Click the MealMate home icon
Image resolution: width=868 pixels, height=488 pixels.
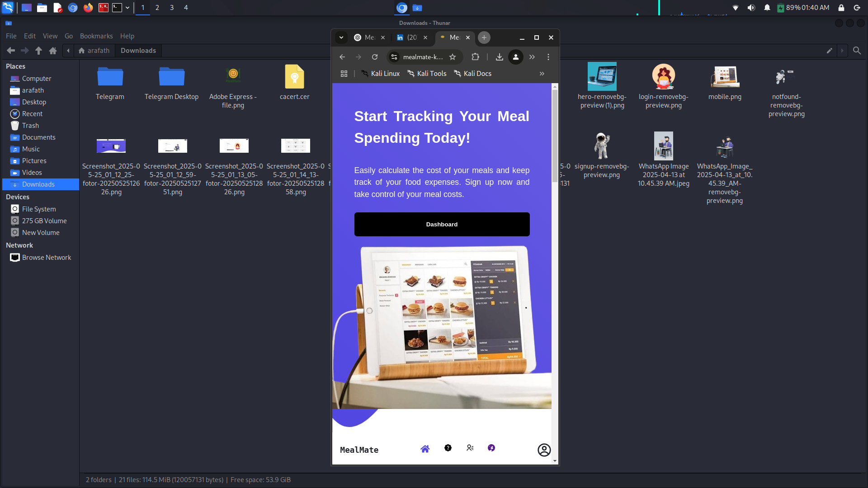[x=425, y=449]
